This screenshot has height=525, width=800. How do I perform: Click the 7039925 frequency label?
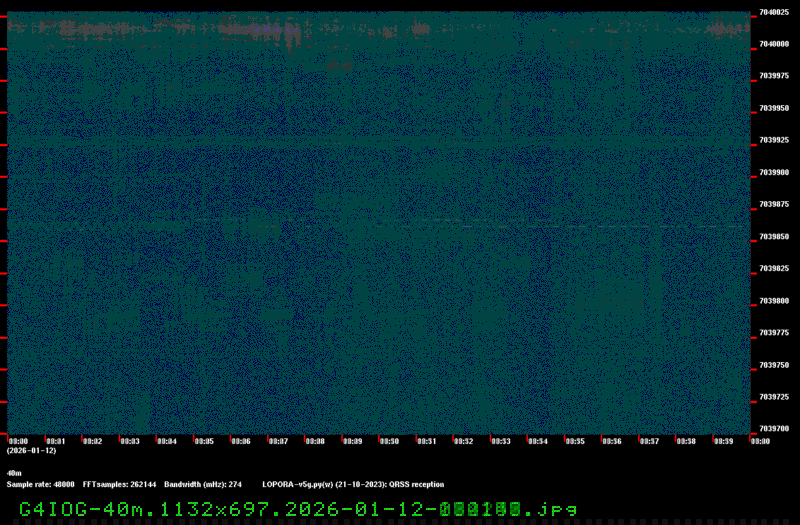(x=774, y=140)
